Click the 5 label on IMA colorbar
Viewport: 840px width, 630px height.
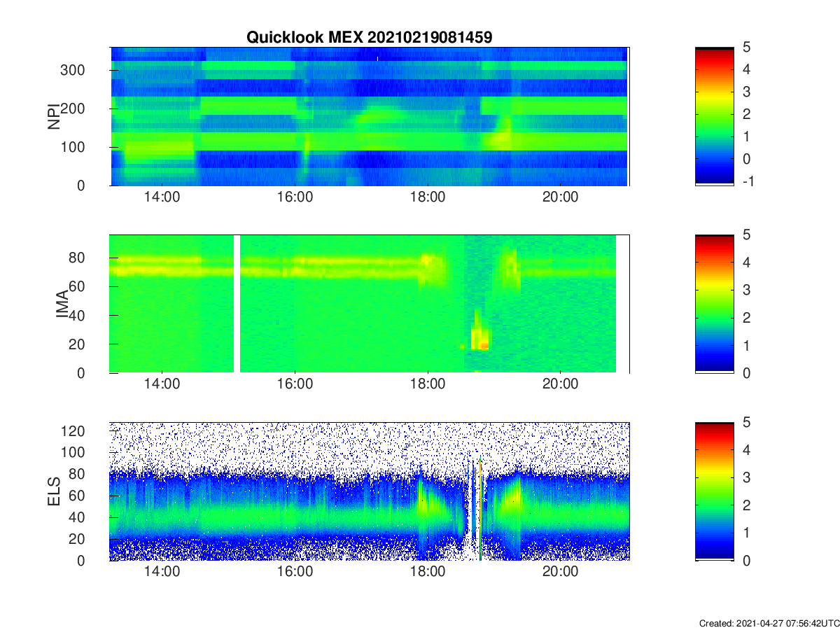(x=745, y=235)
